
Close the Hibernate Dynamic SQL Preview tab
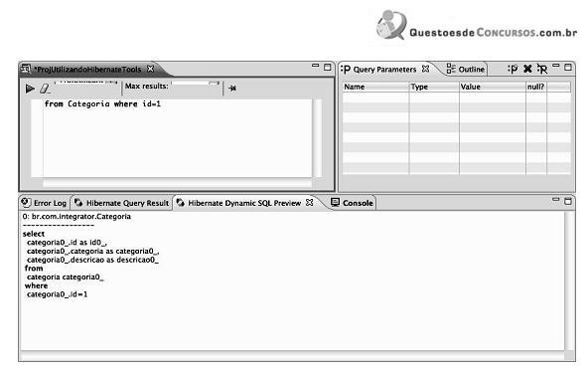[309, 202]
